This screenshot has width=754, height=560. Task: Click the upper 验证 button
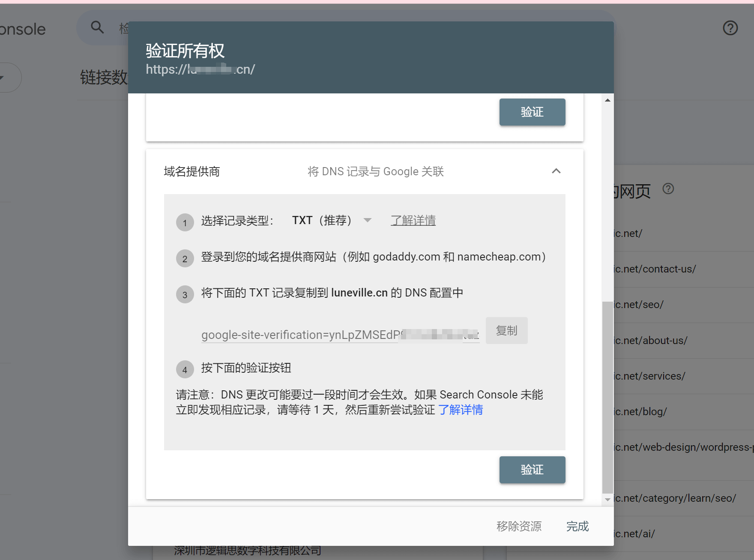(532, 112)
